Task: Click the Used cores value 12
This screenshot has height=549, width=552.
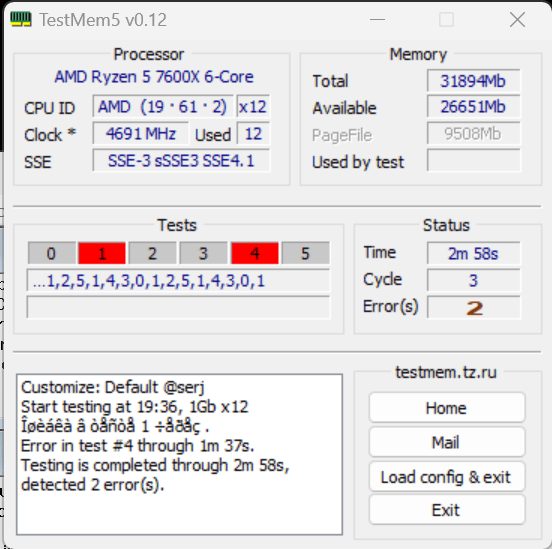Action: point(253,133)
